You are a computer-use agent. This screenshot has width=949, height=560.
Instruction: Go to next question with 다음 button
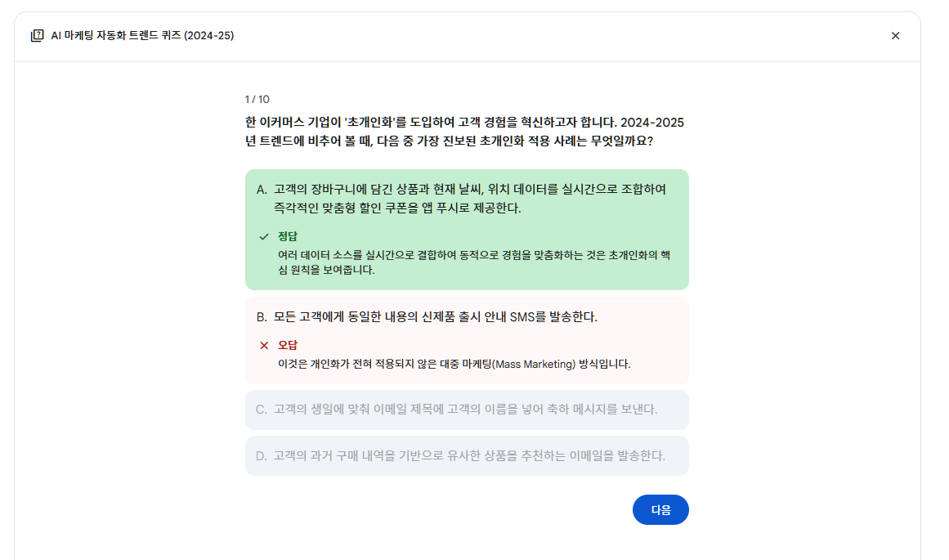[660, 510]
